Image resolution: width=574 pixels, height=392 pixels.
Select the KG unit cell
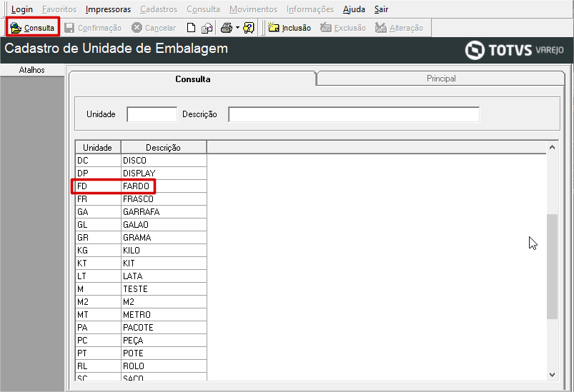click(98, 251)
